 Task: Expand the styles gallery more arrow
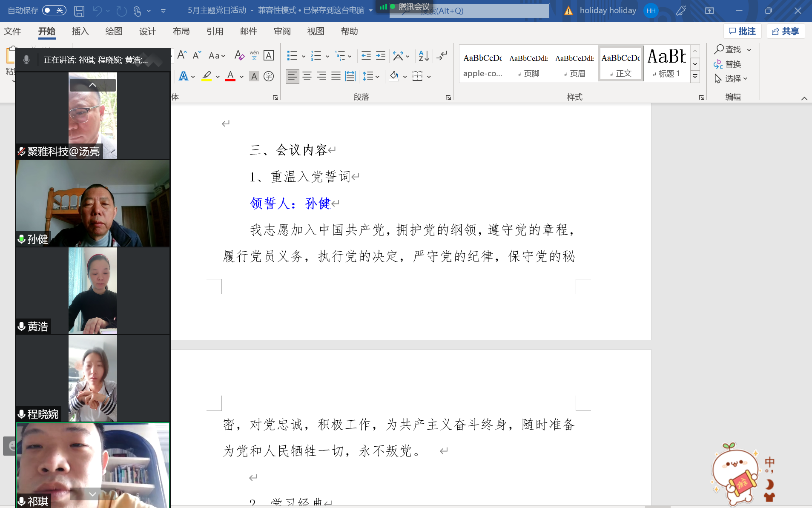695,76
